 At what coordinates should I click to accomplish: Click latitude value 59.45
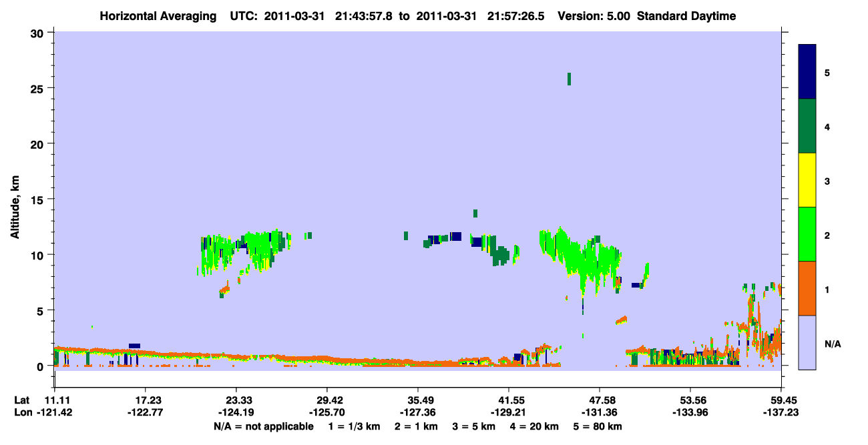[x=781, y=400]
